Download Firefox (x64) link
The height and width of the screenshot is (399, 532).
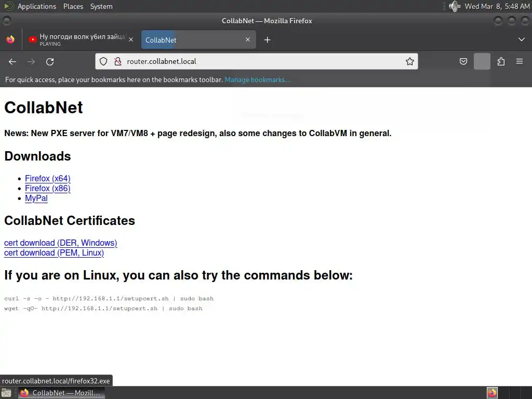pyautogui.click(x=48, y=179)
